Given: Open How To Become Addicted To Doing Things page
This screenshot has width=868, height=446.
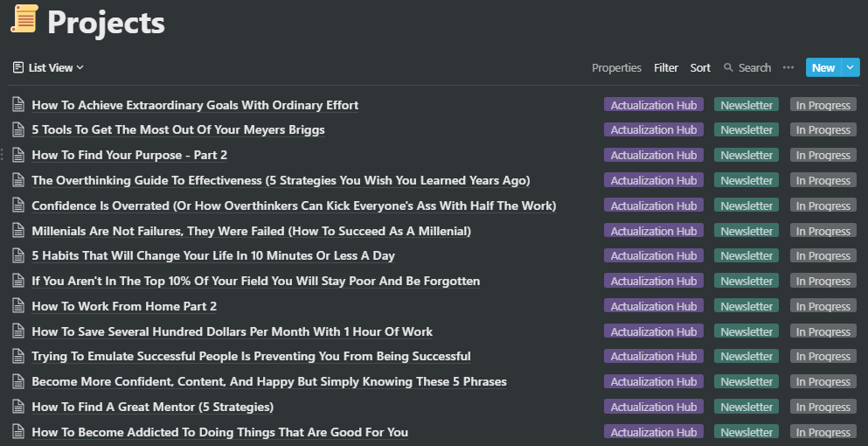Looking at the screenshot, I should (219, 433).
